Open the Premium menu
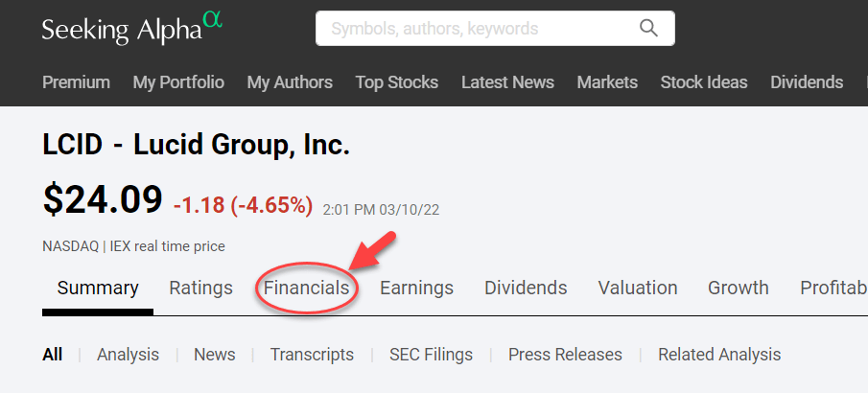Viewport: 868px width, 393px height. pyautogui.click(x=76, y=82)
